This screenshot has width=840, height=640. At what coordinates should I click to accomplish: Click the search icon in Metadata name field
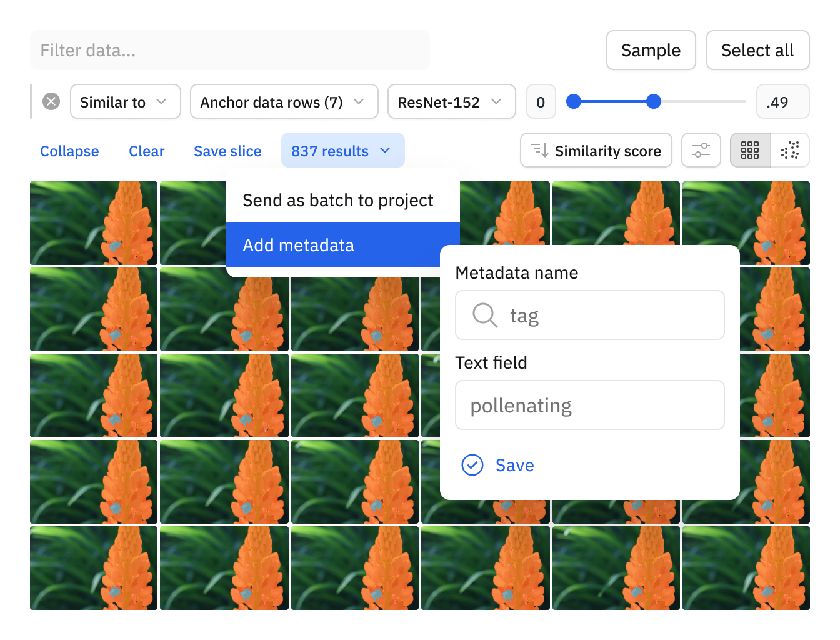(485, 315)
